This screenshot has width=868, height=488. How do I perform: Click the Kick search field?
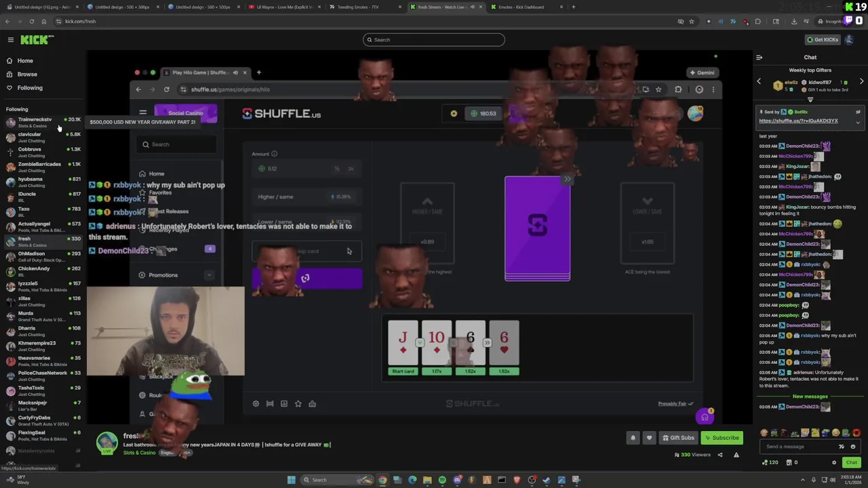[434, 39]
